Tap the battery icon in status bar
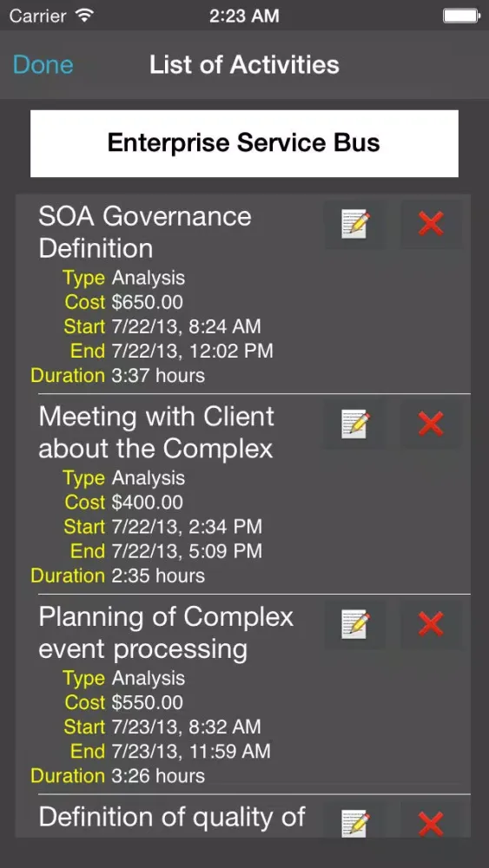 (x=460, y=16)
